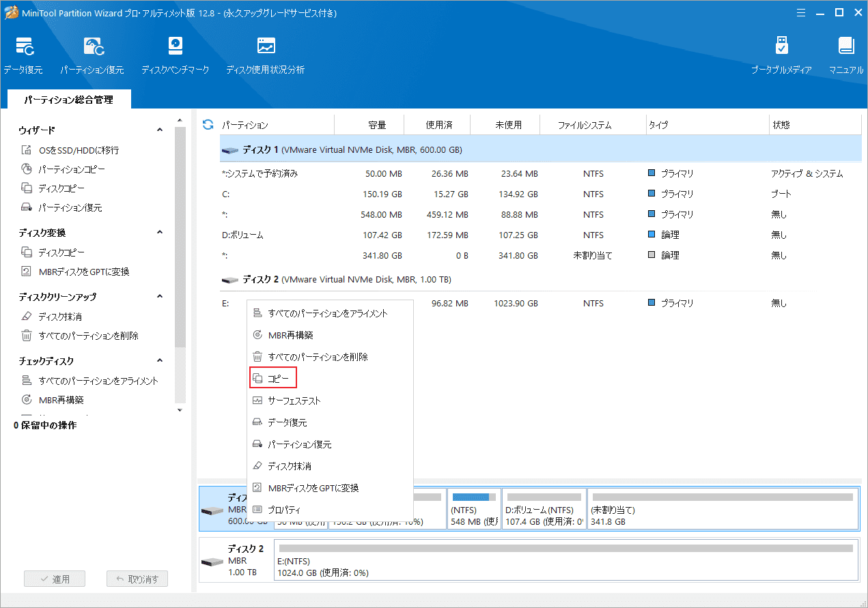Click the D:ボリューム(NTFS) disk map block

coord(544,509)
